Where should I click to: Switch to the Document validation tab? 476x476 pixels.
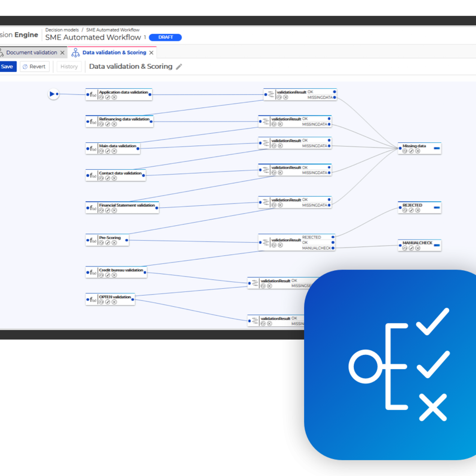(x=31, y=53)
